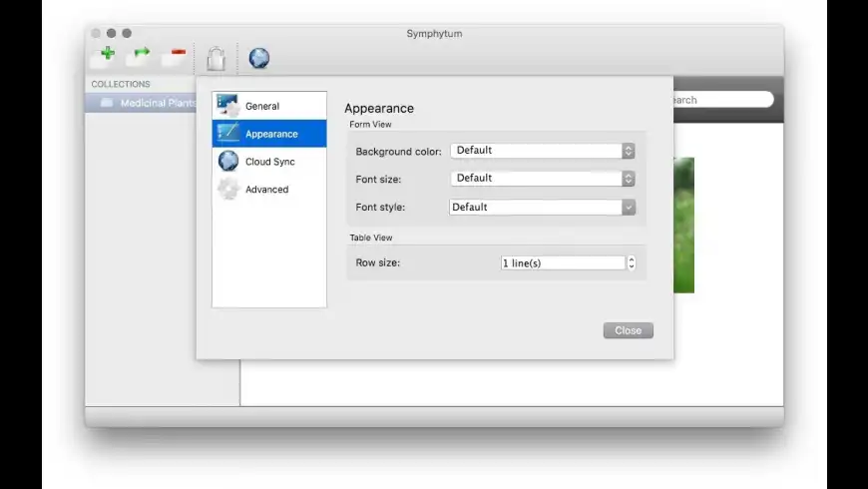Viewport: 868px width, 489px height.
Task: Toggle the padlock lock icon in toolbar
Action: 216,58
